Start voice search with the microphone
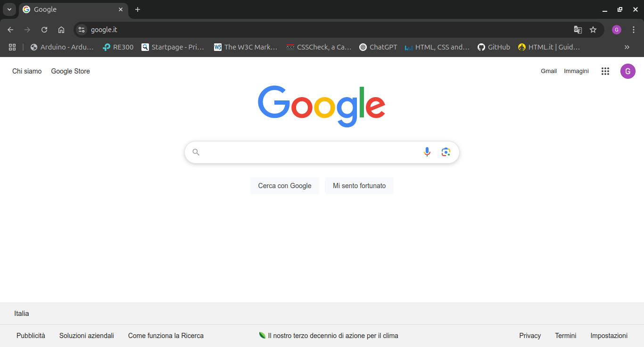 (x=427, y=152)
